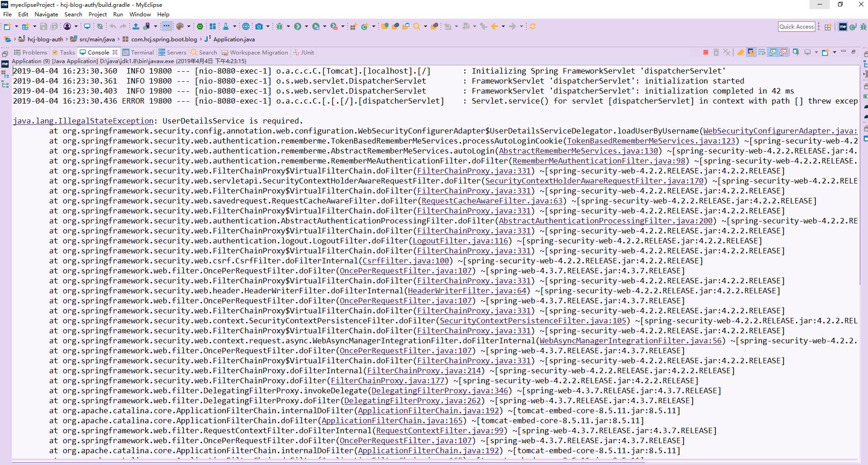Open TokenBasedRememberMeServices.java:123 stack trace link
Viewport: 868px width, 465px height.
click(x=651, y=141)
